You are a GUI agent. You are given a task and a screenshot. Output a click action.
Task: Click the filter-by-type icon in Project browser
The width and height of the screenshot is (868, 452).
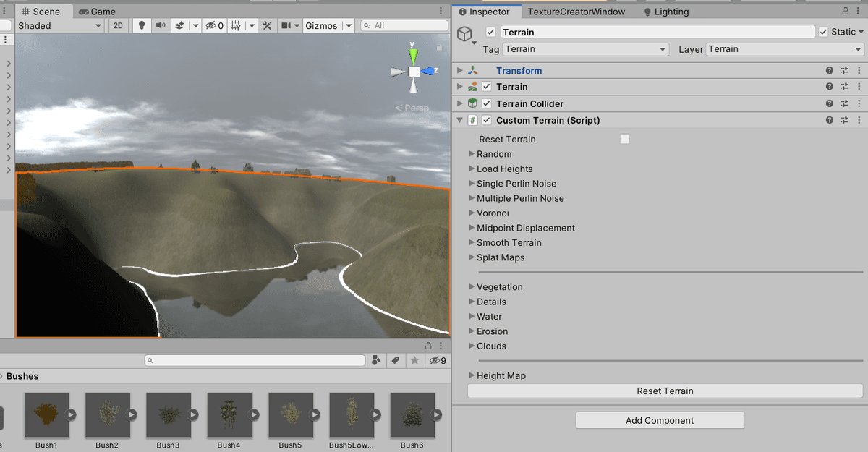click(x=377, y=360)
